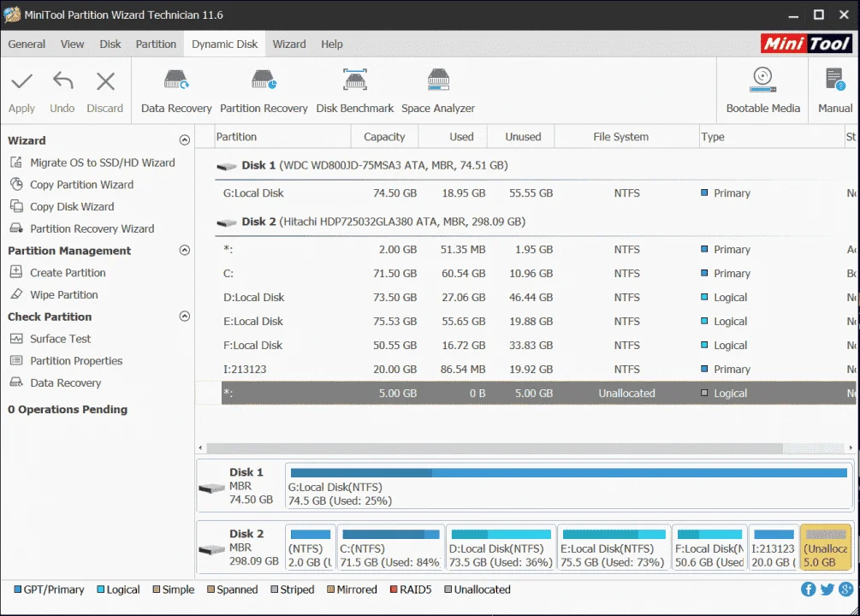Open the General menu

click(27, 44)
